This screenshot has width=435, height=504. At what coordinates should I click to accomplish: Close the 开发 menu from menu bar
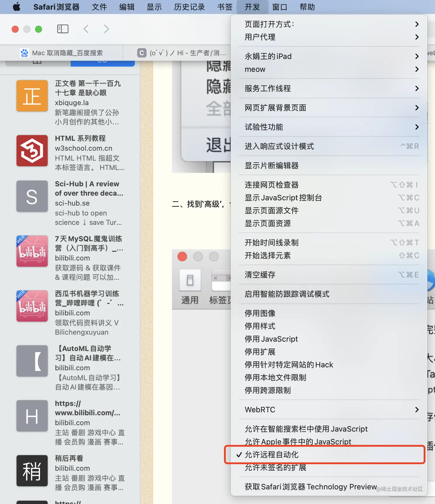[x=252, y=7]
